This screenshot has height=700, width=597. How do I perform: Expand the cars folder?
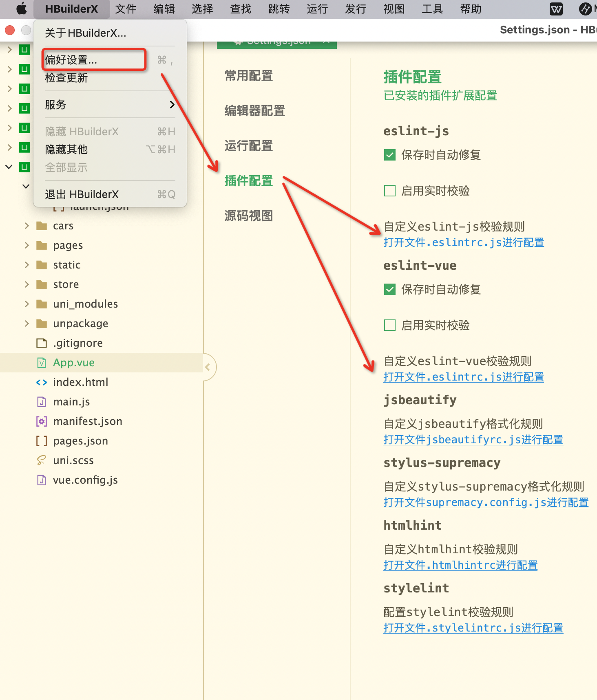(27, 226)
